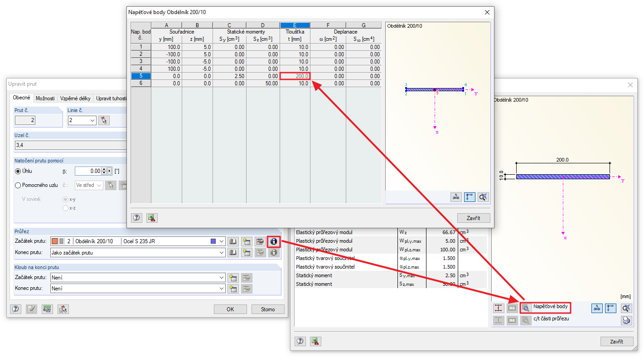Export cross-section info table to Excel
Image resolution: width=644 pixels, height=358 pixels.
pos(316,342)
